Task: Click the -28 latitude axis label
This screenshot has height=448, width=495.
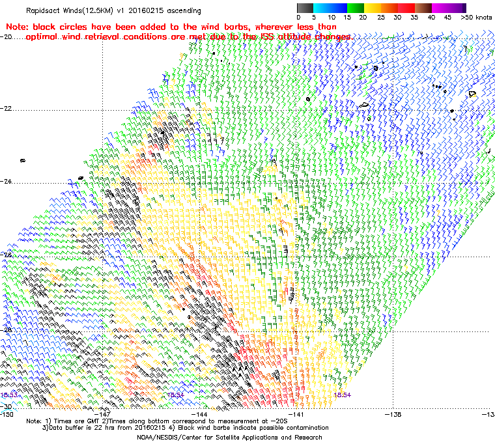Action: tap(7, 329)
